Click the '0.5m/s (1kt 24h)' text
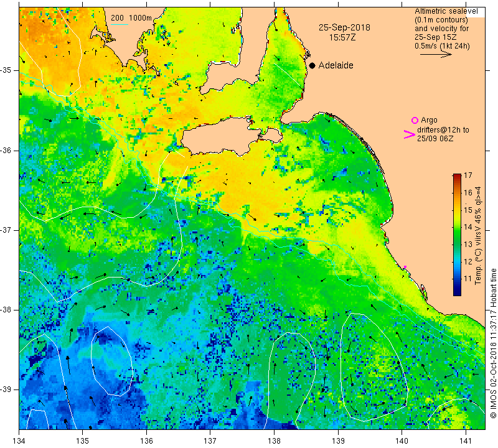Image resolution: width=498 pixels, height=448 pixels. [x=442, y=46]
